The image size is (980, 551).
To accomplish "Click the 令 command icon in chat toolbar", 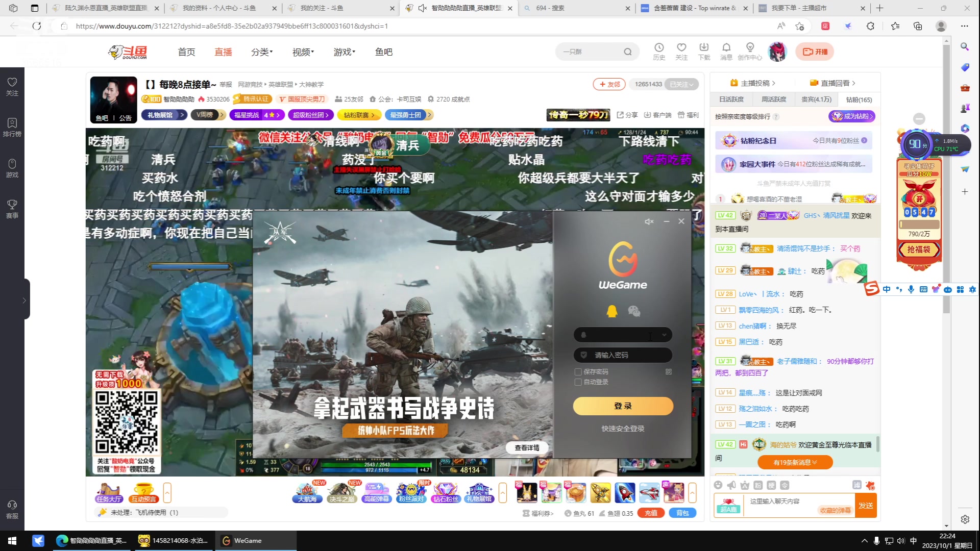I will (785, 485).
